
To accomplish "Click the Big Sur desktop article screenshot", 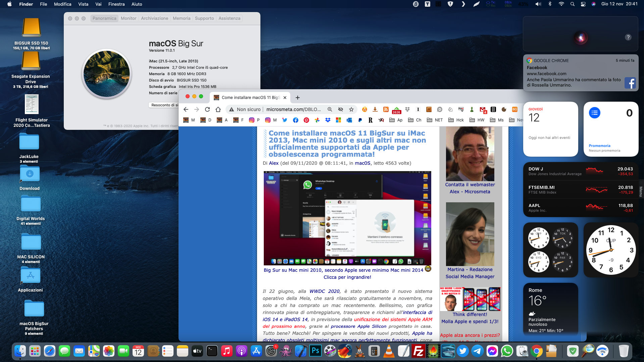I will coord(347,218).
